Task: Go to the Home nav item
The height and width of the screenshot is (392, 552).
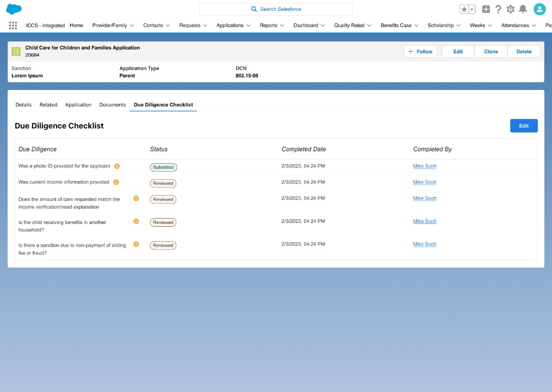Action: (77, 25)
